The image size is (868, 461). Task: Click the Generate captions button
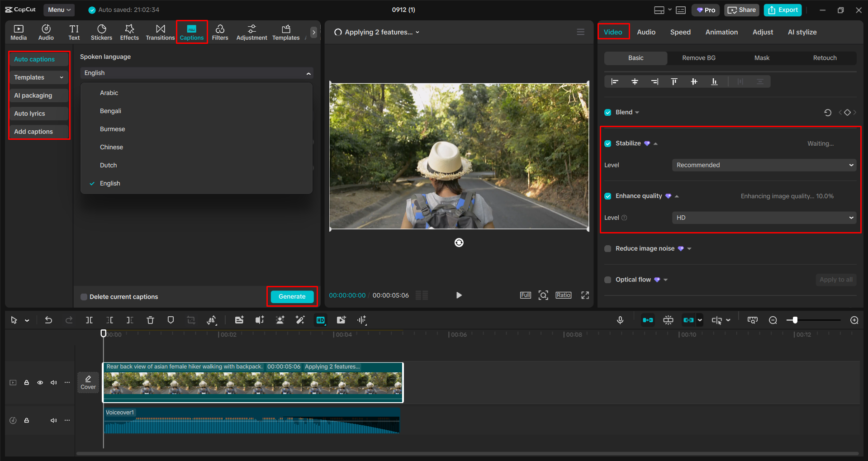tap(292, 296)
